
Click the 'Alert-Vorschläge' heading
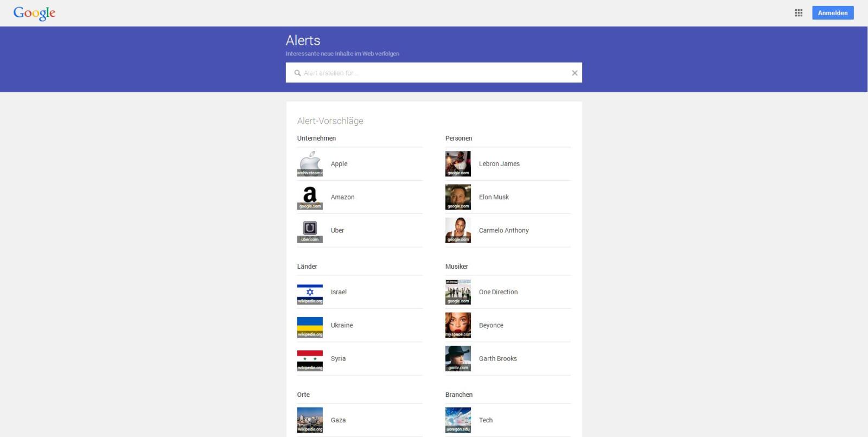point(330,121)
